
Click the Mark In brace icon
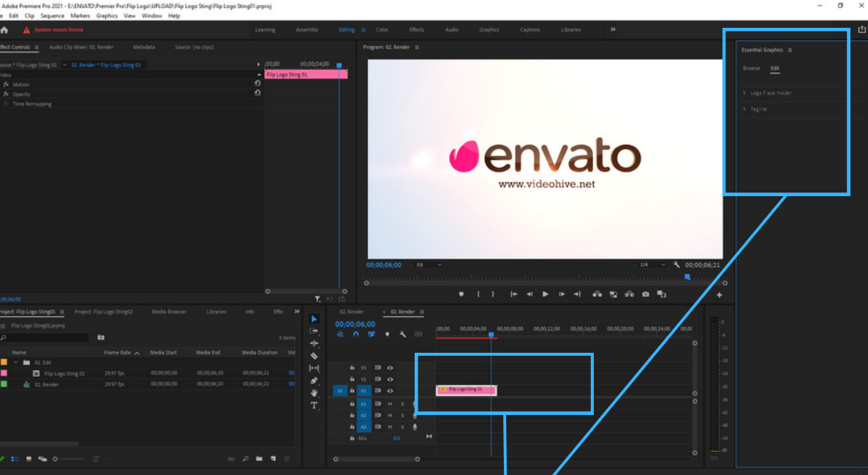[x=478, y=294]
